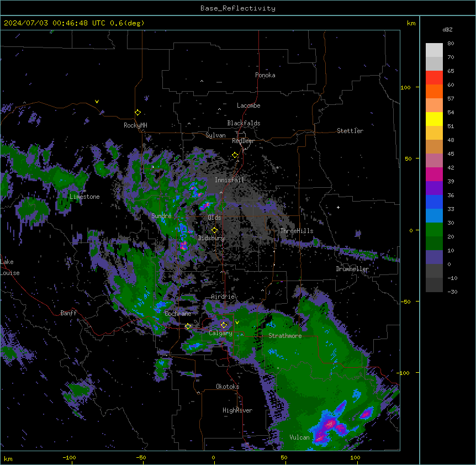Screen dimensions: 476x465
Task: Click the -50 tick label on the bottom axis
Action: 141,457
